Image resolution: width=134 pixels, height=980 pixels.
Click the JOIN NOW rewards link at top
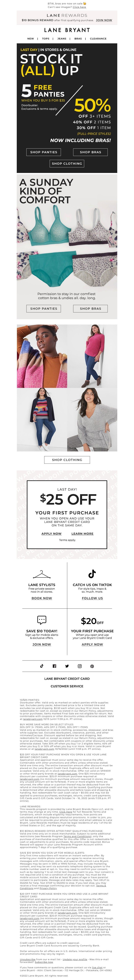tap(104, 20)
